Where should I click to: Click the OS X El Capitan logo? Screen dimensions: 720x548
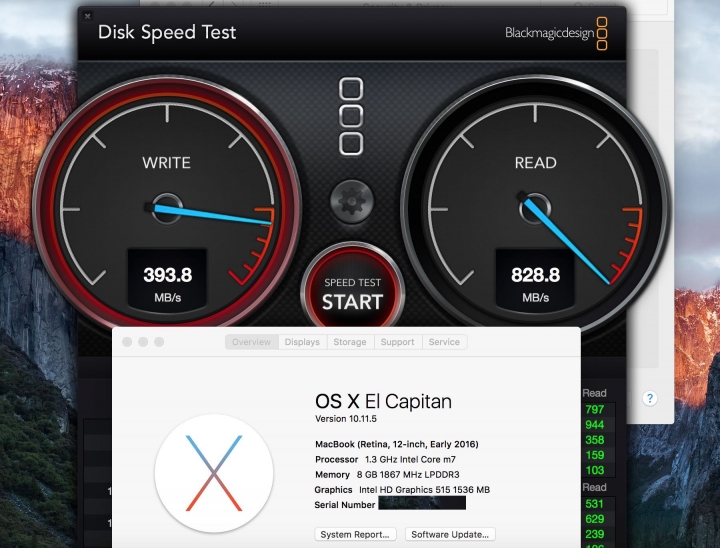pyautogui.click(x=214, y=473)
